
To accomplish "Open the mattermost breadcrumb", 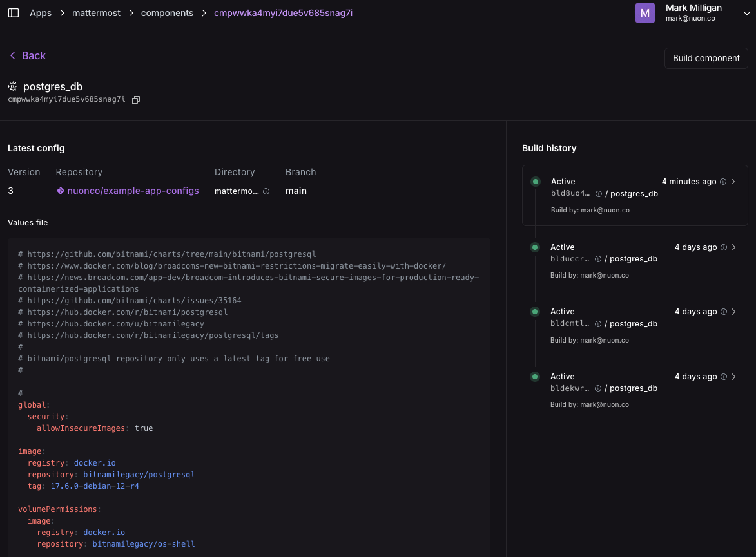I will [97, 13].
